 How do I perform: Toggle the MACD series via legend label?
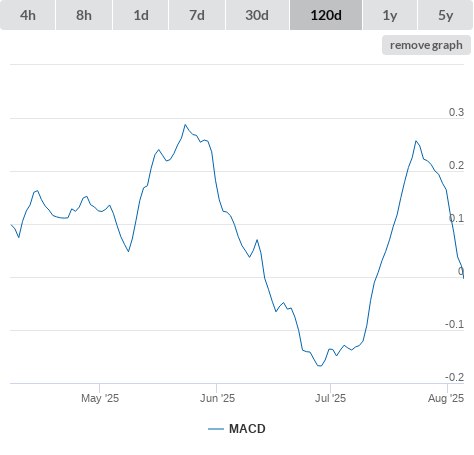click(247, 429)
